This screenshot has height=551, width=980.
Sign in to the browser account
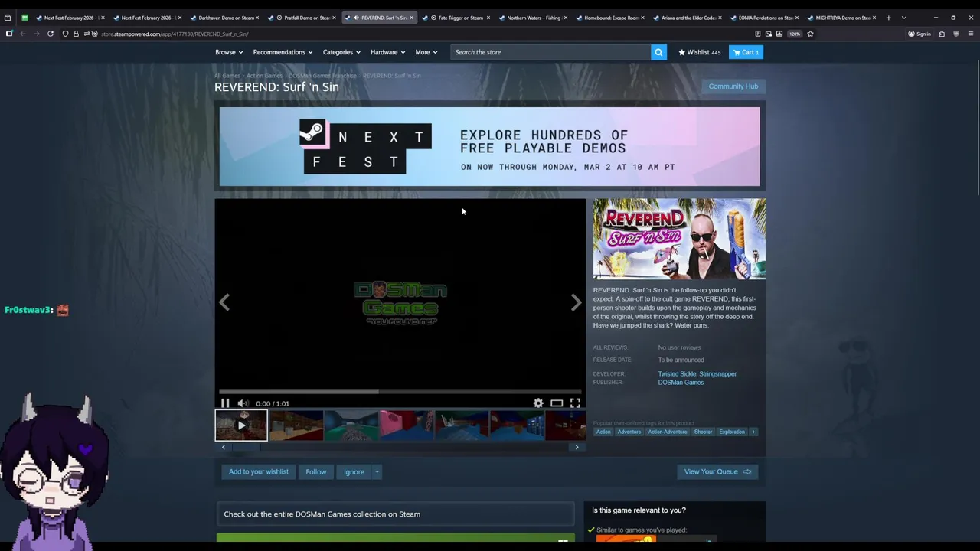919,34
